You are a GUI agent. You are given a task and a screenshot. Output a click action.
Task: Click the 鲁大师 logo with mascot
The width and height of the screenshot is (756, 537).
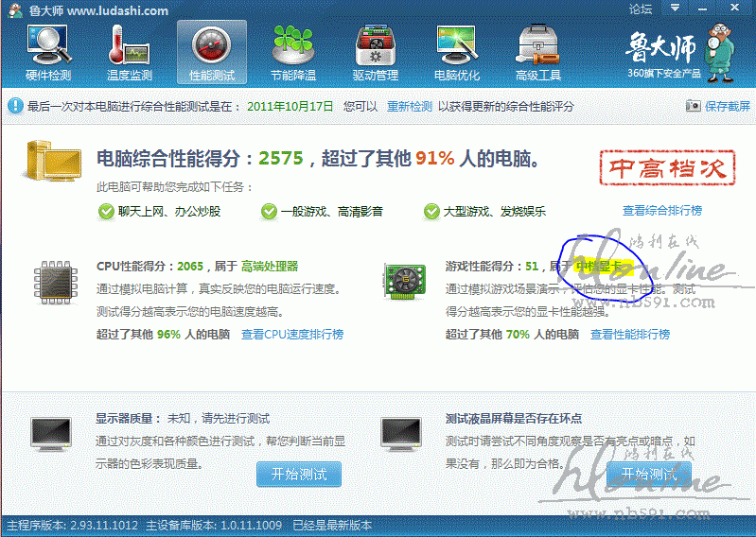[x=679, y=53]
